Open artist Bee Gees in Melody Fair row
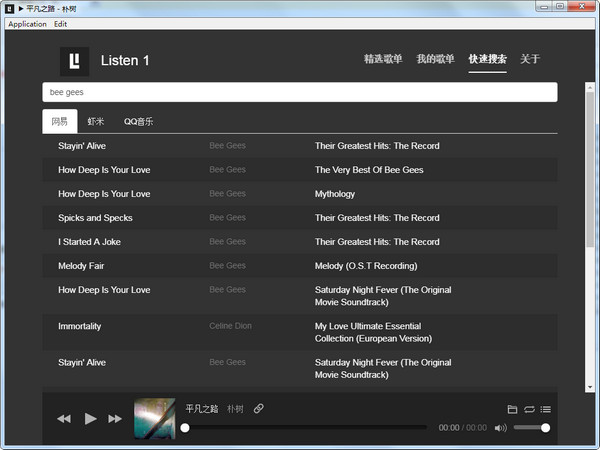 pyautogui.click(x=227, y=266)
